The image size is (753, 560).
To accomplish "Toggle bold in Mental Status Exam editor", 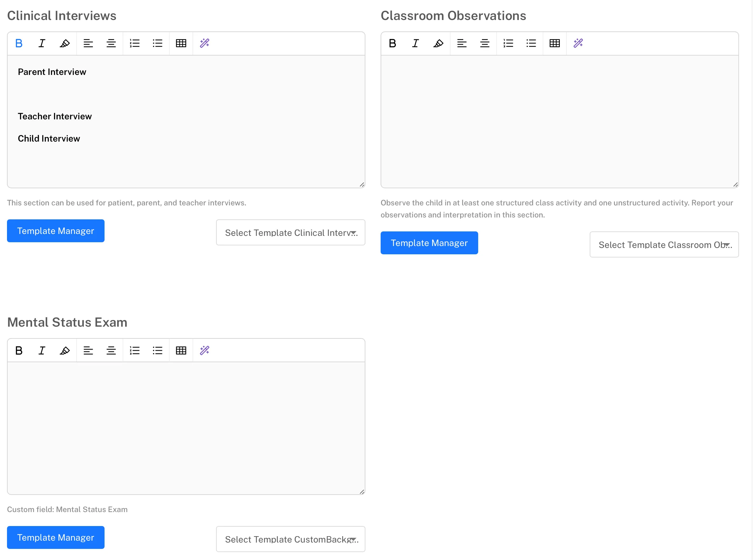I will (x=19, y=350).
